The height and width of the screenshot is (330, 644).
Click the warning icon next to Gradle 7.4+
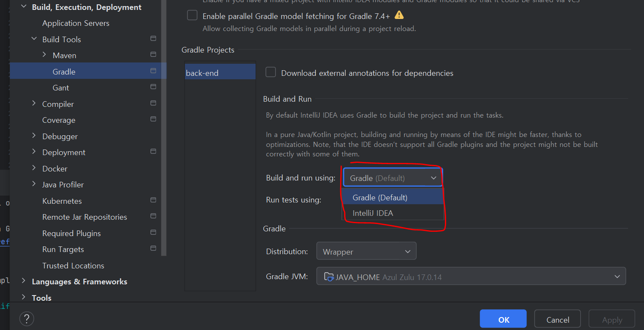[399, 16]
